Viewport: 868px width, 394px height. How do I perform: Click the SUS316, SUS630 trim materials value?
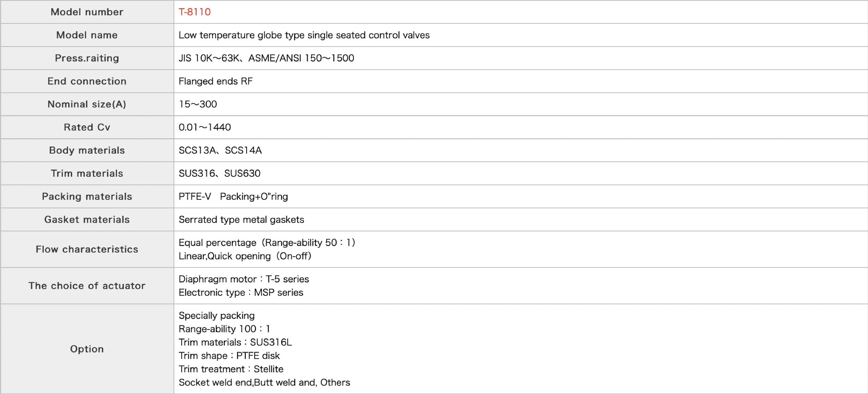coord(219,173)
